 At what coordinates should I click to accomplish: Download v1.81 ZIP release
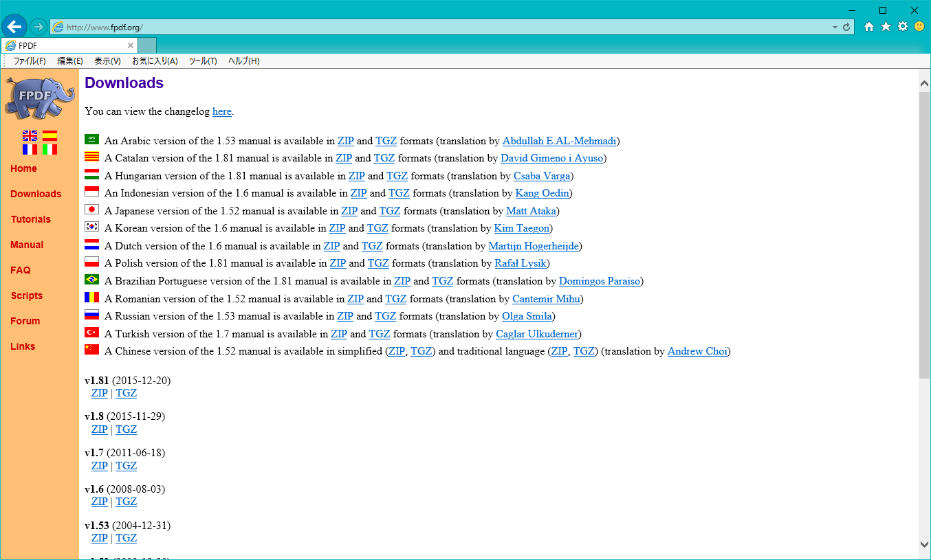tap(100, 393)
